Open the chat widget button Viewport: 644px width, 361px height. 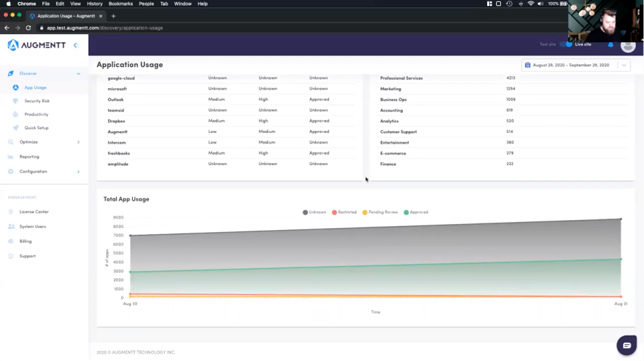[x=627, y=346]
